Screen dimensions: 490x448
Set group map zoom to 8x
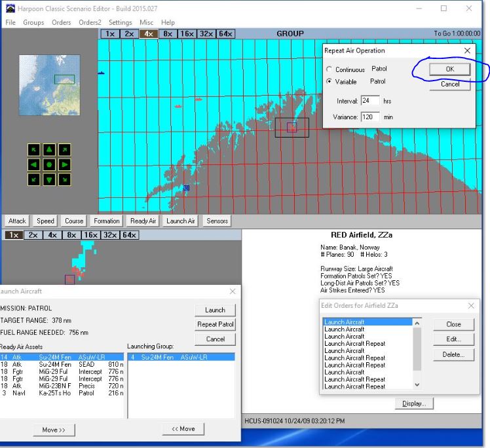click(168, 33)
